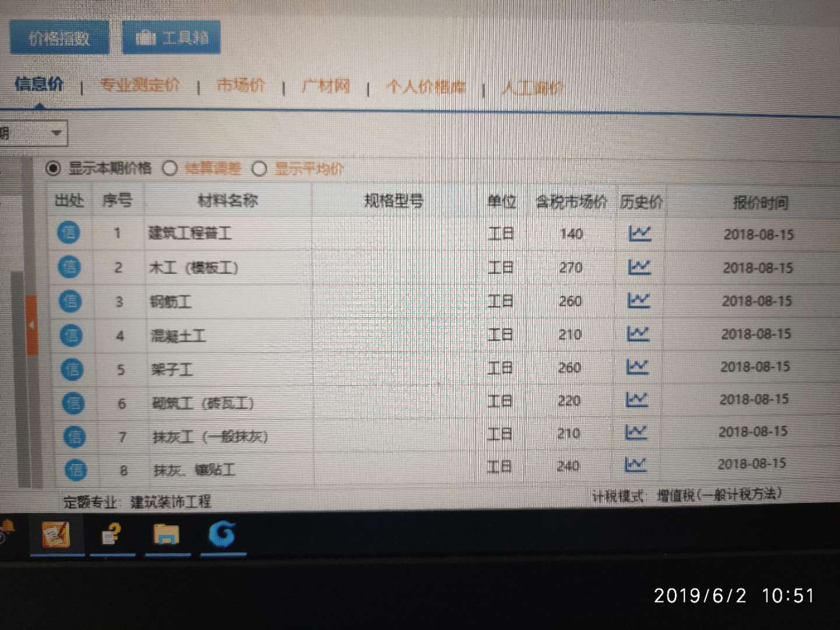The image size is (840, 630).
Task: Click the 信 source icon for 混凝土工
Action: [x=72, y=335]
